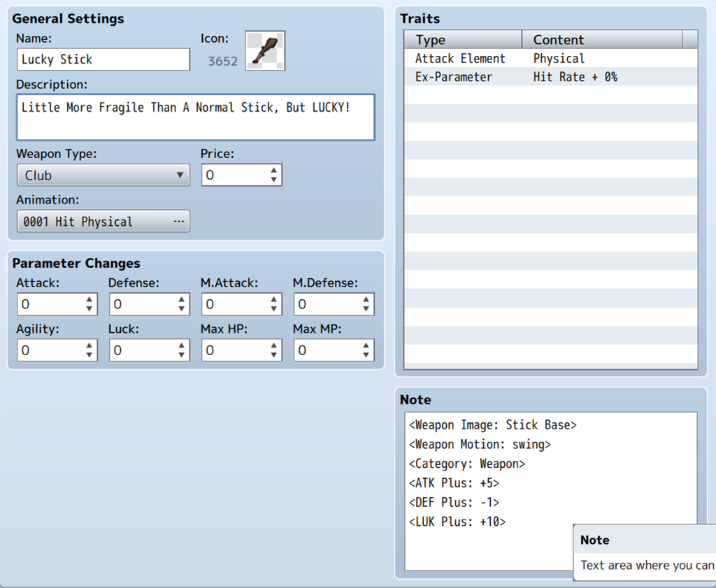Decrease Defense with the down arrow
Image resolution: width=716 pixels, height=588 pixels.
click(x=182, y=309)
